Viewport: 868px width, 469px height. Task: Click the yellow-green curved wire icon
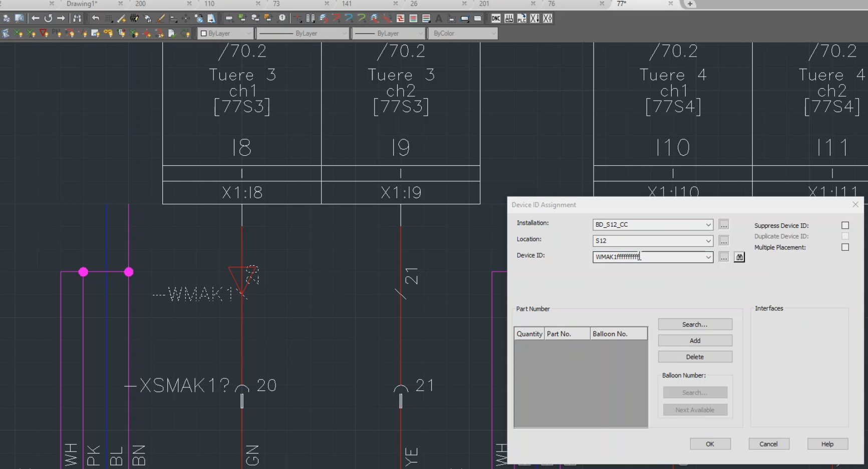coord(362,19)
